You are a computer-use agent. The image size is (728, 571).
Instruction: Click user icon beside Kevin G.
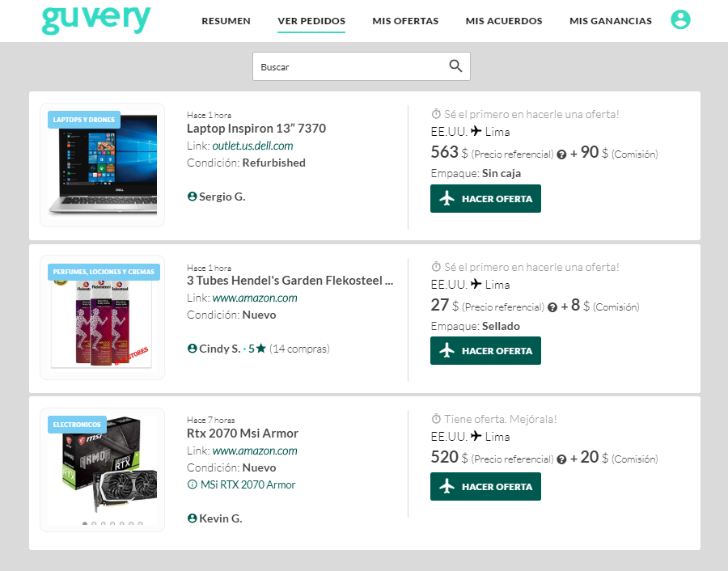tap(193, 518)
